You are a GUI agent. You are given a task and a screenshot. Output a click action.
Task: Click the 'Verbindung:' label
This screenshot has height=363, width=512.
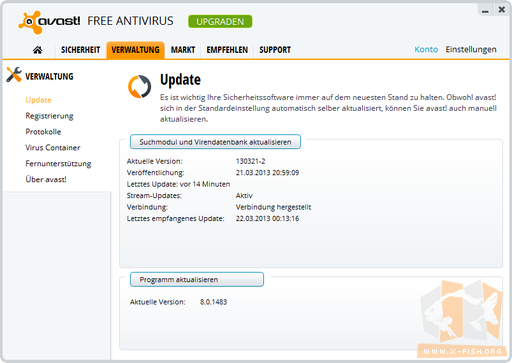147,207
